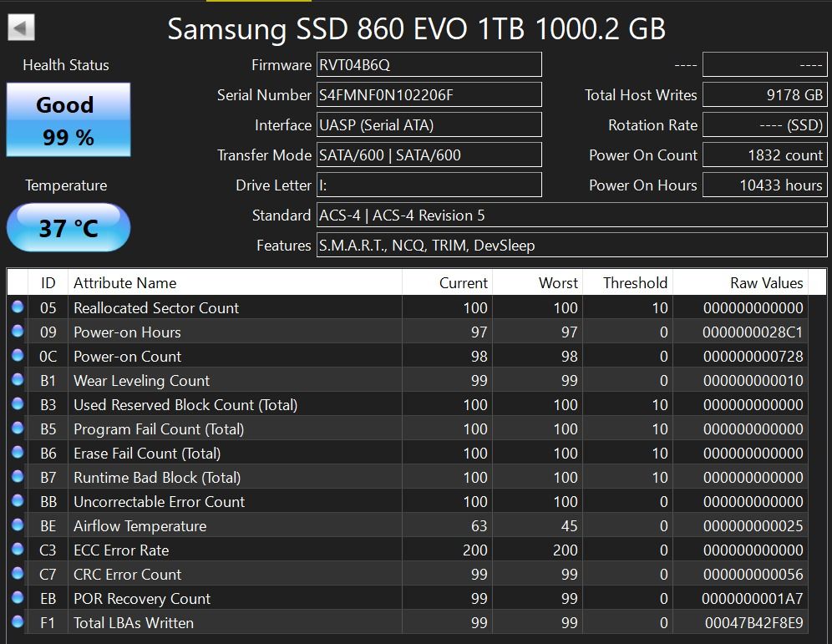
Task: Click raw value 000000000010
Action: click(x=753, y=380)
